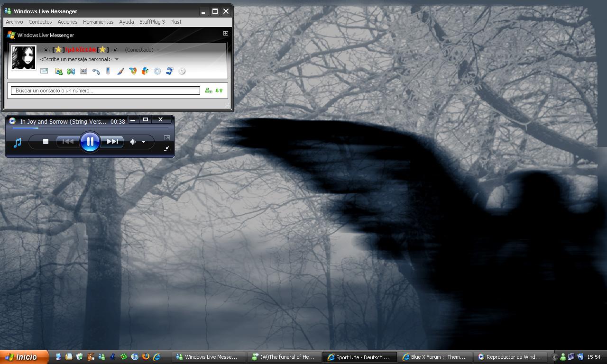Screen dimensions: 607x364
Task: Switch to the Blue X Forum taskbar window
Action: [433, 357]
